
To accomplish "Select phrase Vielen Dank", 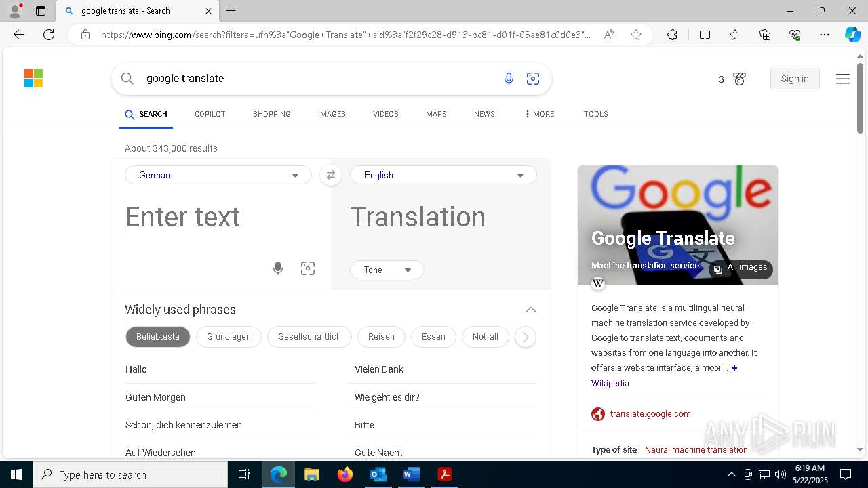I will 379,369.
